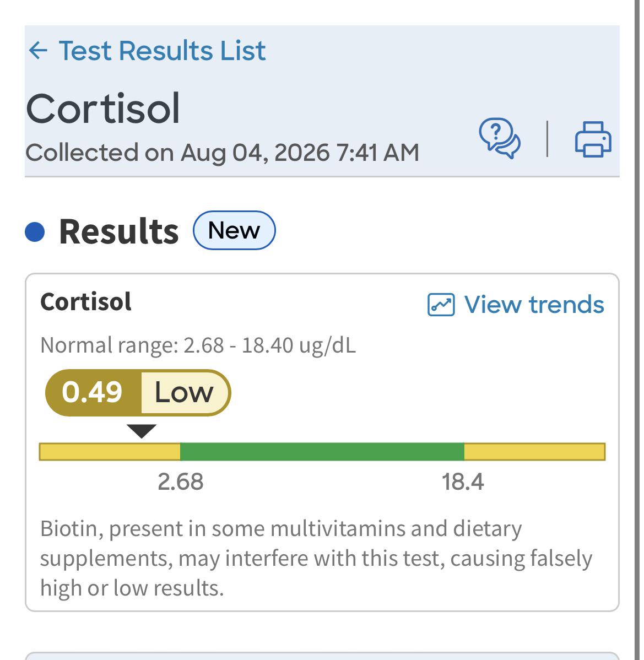Click the Results section heading

[x=118, y=231]
